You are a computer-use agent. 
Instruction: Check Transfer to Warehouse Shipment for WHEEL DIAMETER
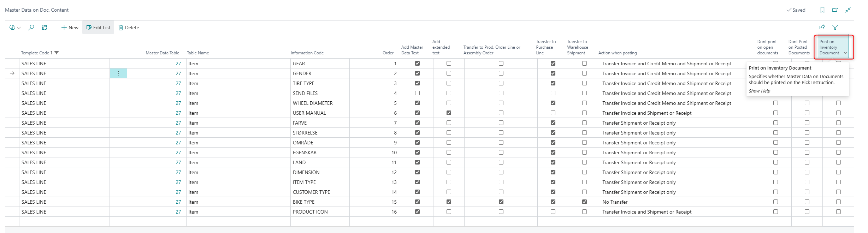coord(584,103)
